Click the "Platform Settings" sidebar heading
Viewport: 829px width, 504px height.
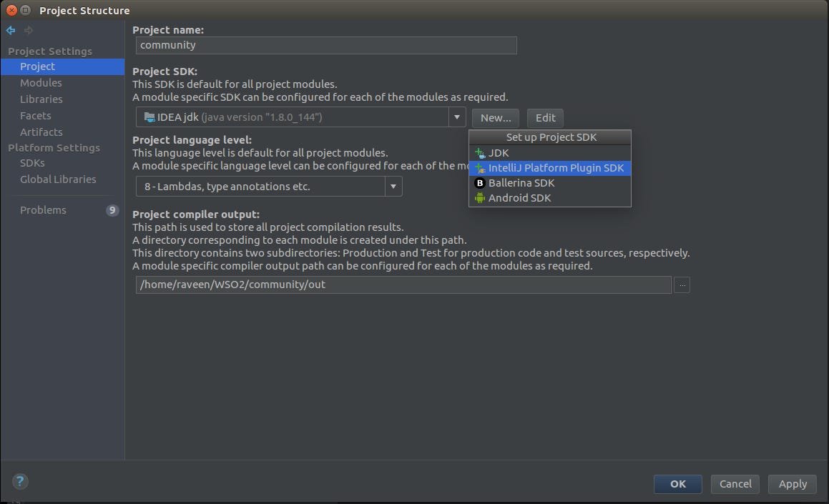tap(54, 148)
